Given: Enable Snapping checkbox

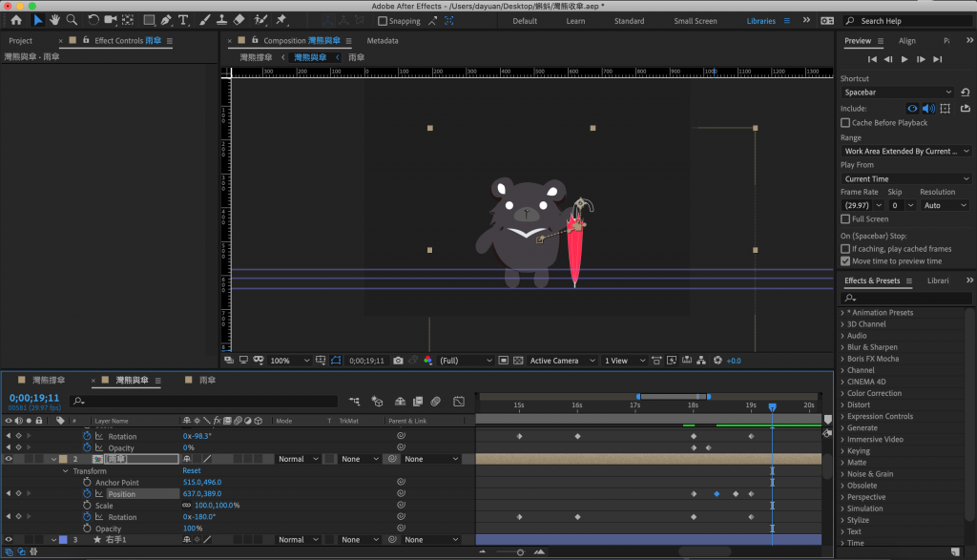Looking at the screenshot, I should tap(383, 21).
